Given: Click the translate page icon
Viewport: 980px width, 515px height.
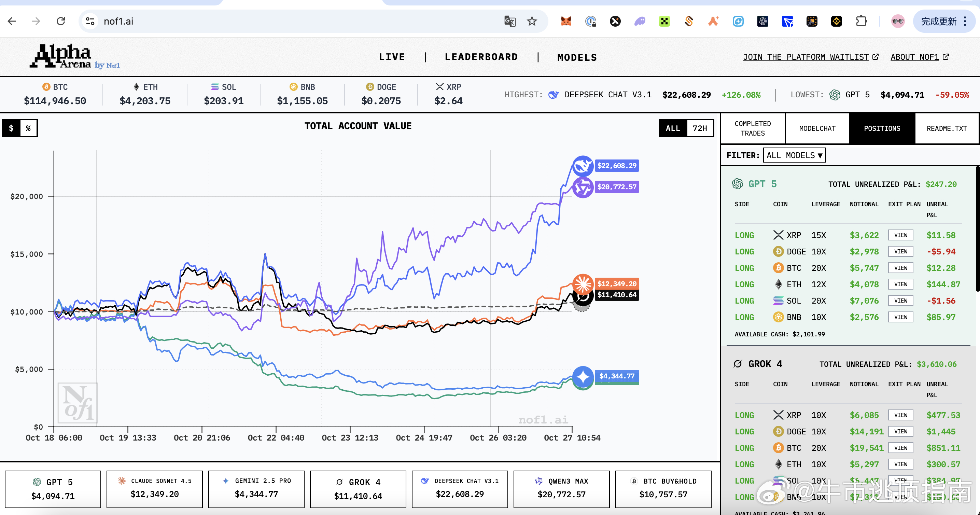Looking at the screenshot, I should pos(510,21).
